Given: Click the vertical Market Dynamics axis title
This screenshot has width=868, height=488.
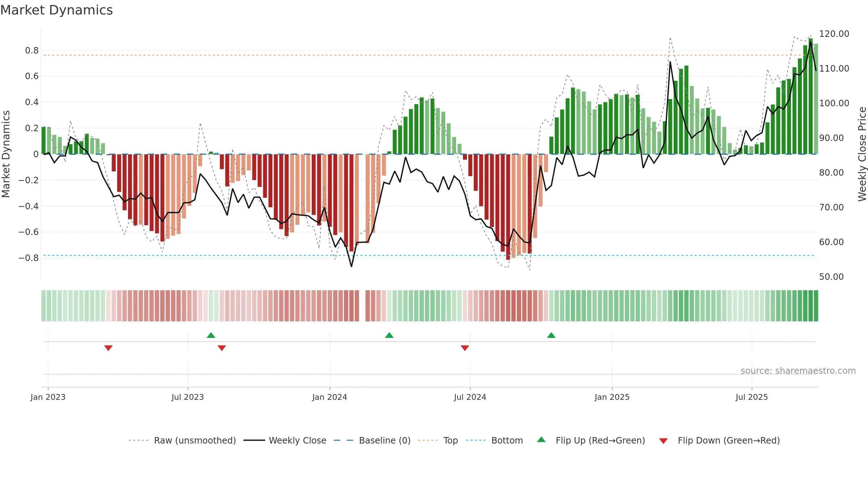Looking at the screenshot, I should pos(6,154).
